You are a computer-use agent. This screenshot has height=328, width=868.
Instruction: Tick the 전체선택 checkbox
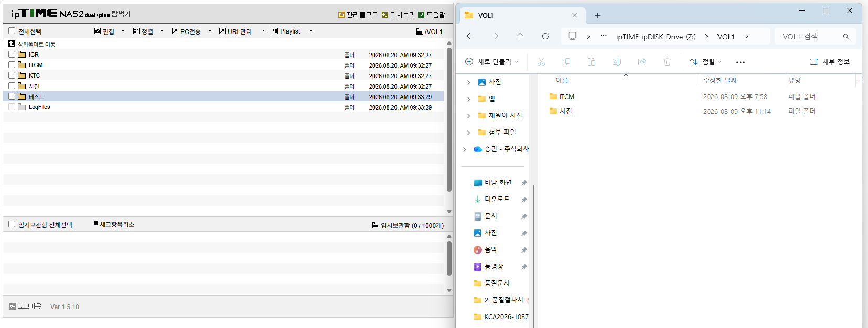coord(12,31)
